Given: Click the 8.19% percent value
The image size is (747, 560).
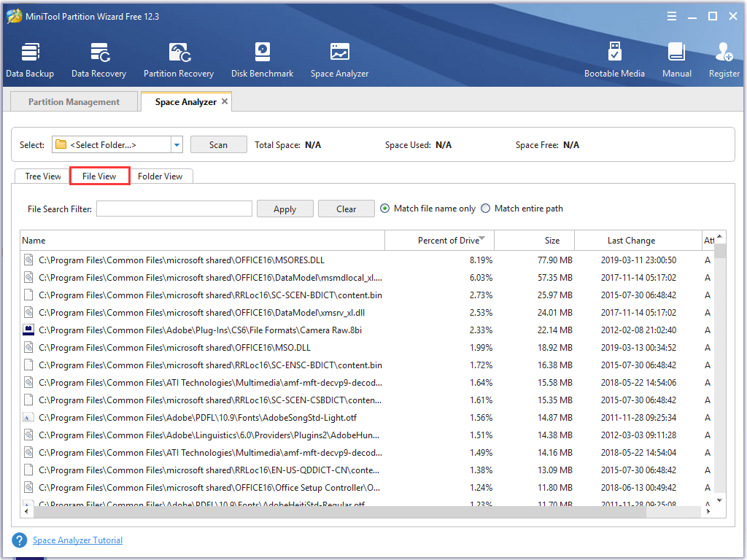Looking at the screenshot, I should [x=481, y=260].
